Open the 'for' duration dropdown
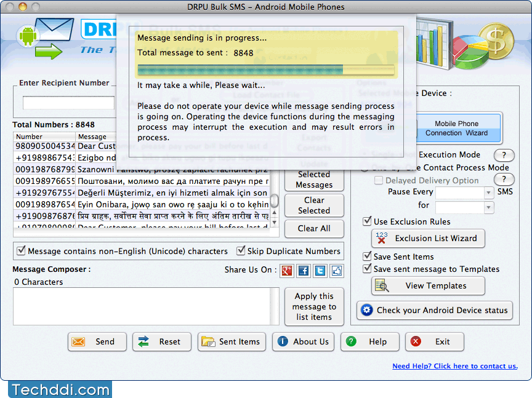 point(488,207)
